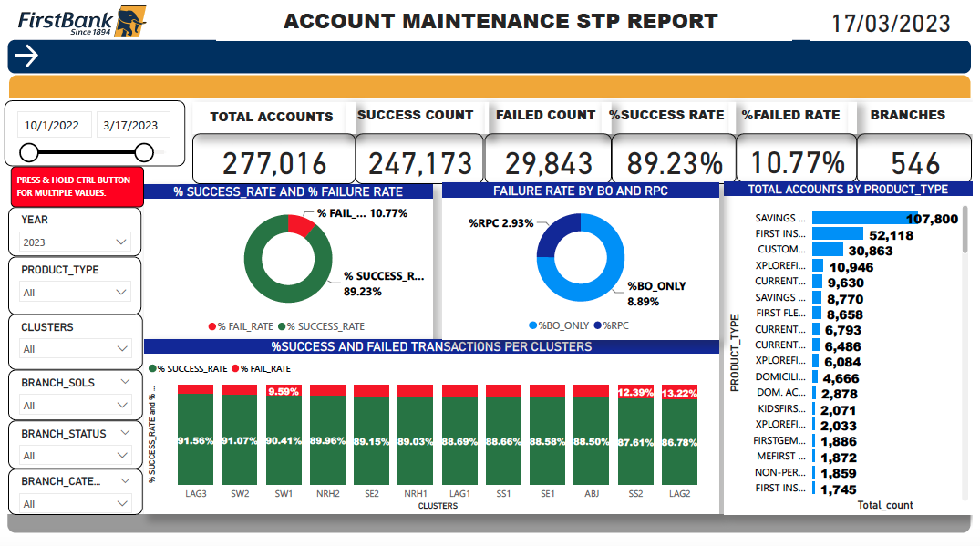Click the %BO_ONLY legend marker
The image size is (980, 546).
pyautogui.click(x=532, y=325)
